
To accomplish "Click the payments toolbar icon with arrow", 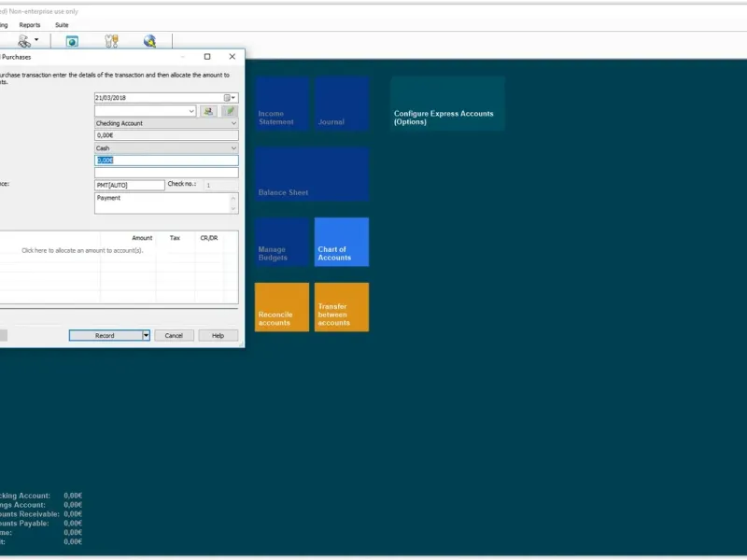I will (x=25, y=41).
